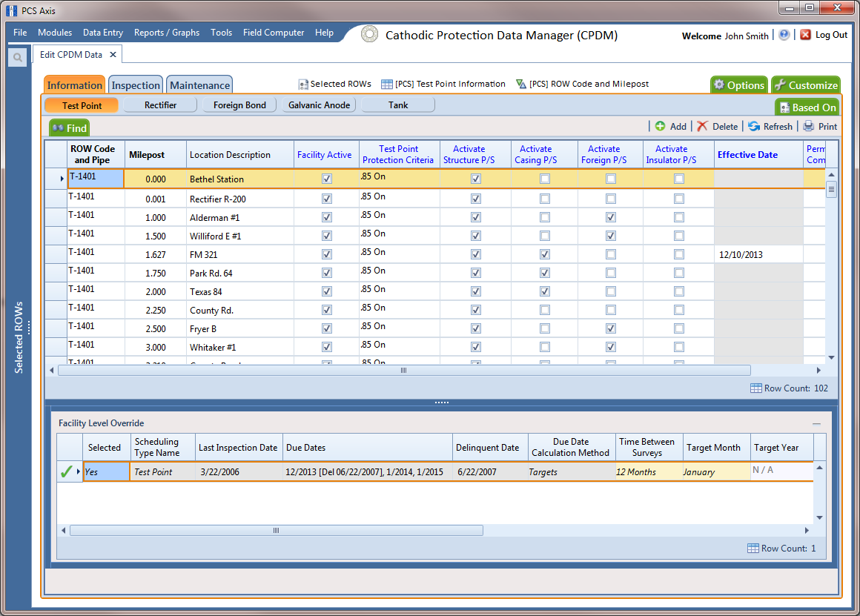Toggle Activate Casing P/S for FM 321

545,254
